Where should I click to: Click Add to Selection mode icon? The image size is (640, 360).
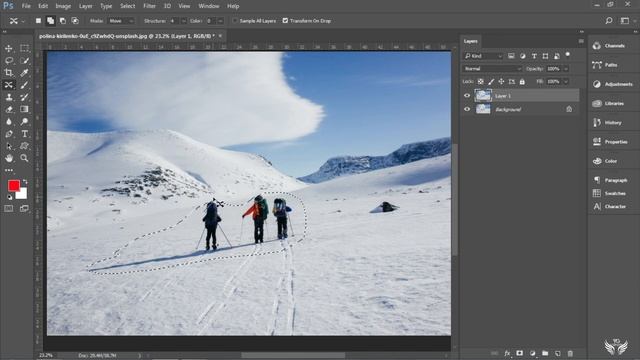pyautogui.click(x=51, y=21)
